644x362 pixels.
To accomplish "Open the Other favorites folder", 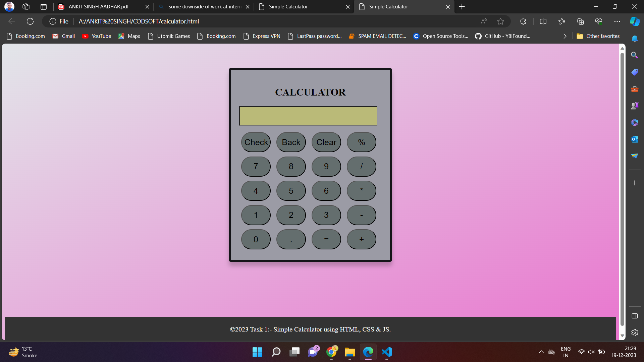I will (598, 36).
